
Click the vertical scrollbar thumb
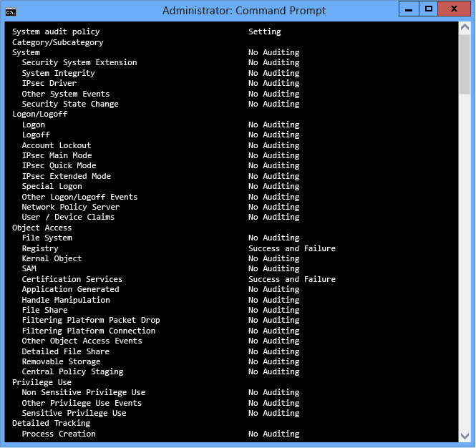465,64
